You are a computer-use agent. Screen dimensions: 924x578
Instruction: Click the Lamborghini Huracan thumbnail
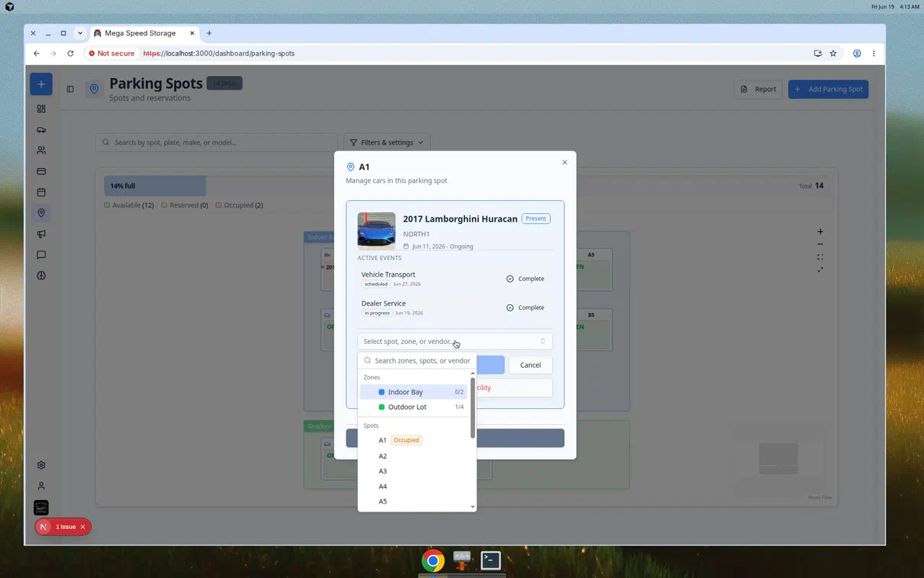click(376, 231)
